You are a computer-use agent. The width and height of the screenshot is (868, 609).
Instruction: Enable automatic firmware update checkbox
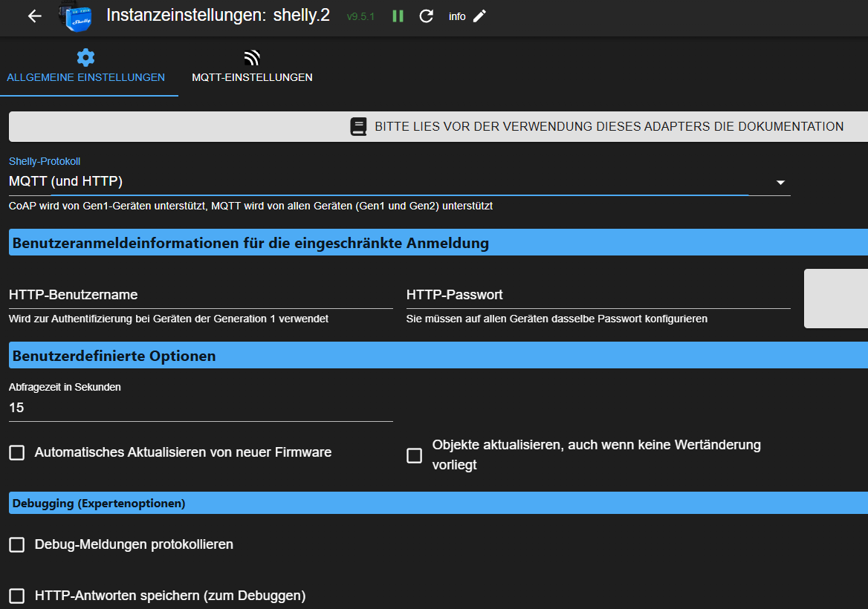coord(17,452)
